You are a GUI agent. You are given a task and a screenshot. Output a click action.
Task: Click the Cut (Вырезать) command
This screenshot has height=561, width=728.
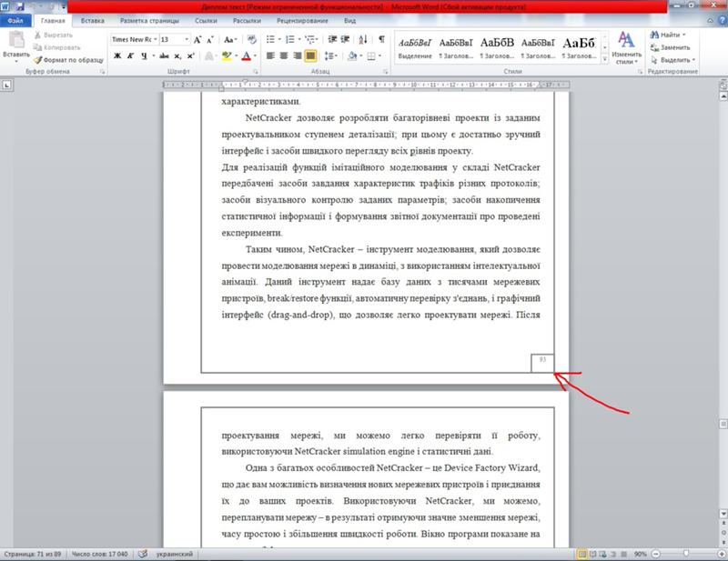[53, 35]
